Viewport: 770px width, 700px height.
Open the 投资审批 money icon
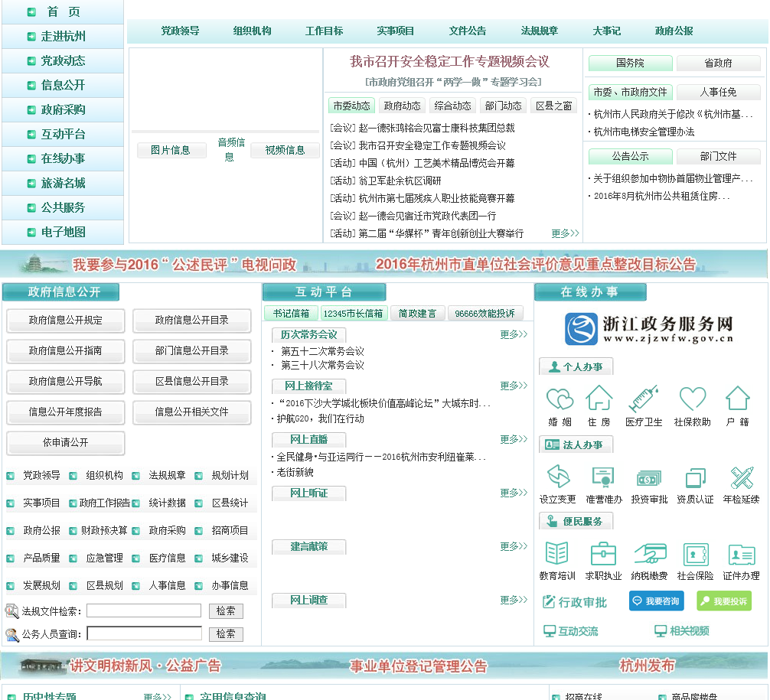tap(649, 477)
